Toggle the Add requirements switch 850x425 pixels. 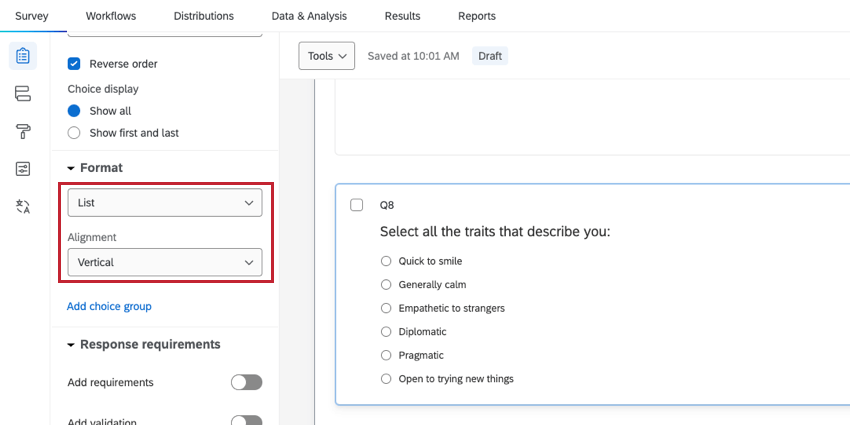[x=246, y=382]
